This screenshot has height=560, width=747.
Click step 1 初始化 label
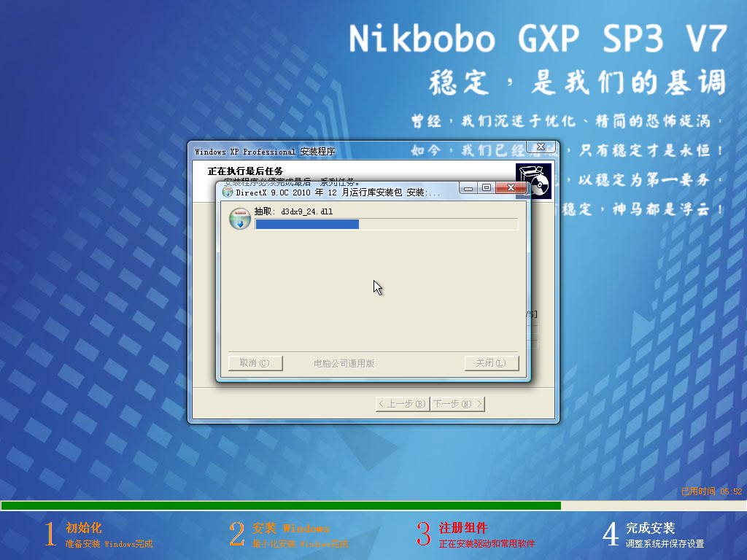pyautogui.click(x=83, y=528)
